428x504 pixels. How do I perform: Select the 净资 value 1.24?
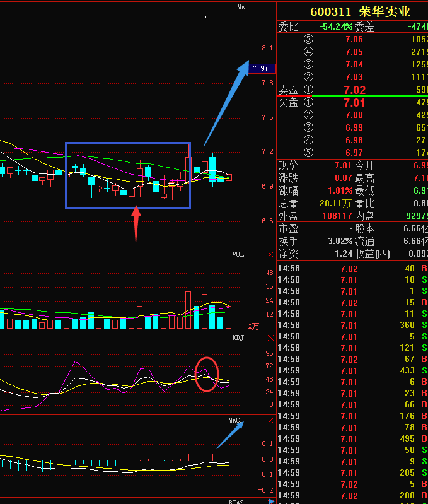coord(344,254)
